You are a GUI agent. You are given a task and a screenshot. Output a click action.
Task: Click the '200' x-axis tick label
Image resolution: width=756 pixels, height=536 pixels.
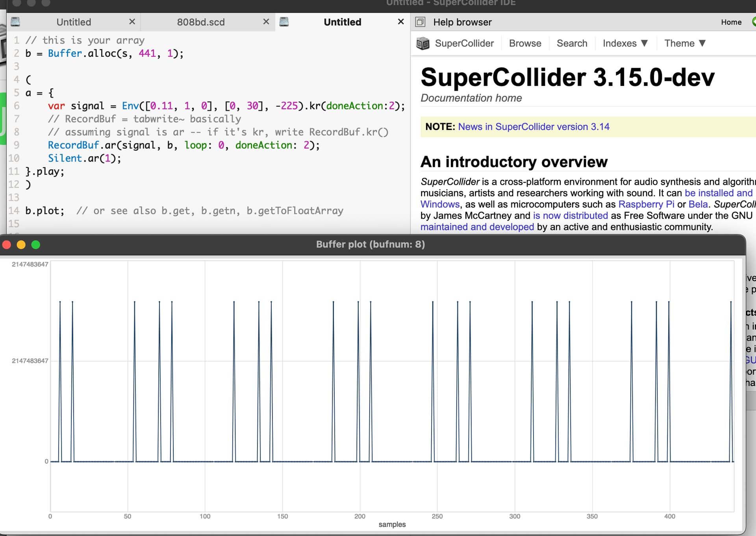point(360,516)
